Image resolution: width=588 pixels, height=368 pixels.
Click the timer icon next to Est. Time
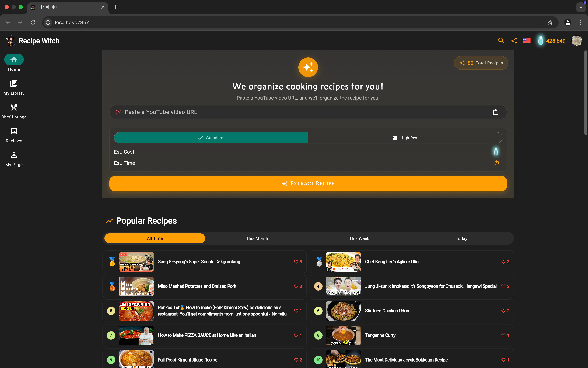click(x=496, y=163)
